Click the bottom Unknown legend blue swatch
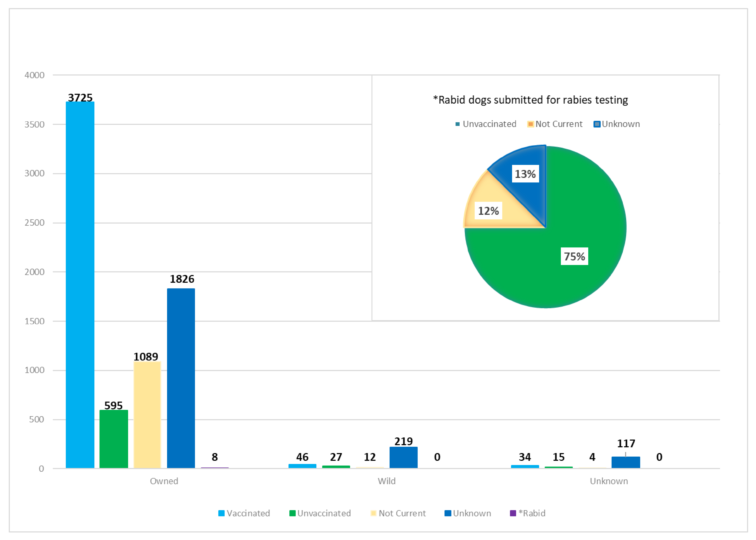Image resolution: width=756 pixels, height=540 pixels. click(x=448, y=513)
